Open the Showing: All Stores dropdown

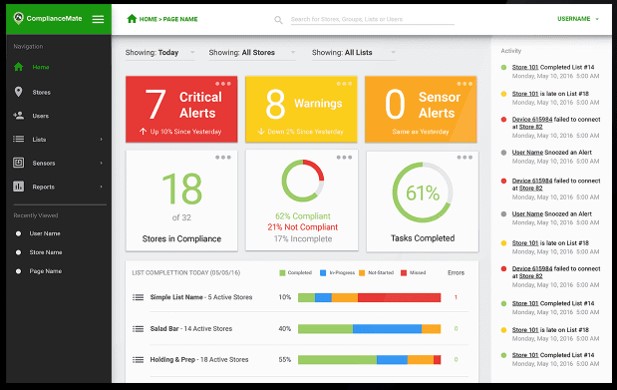252,53
